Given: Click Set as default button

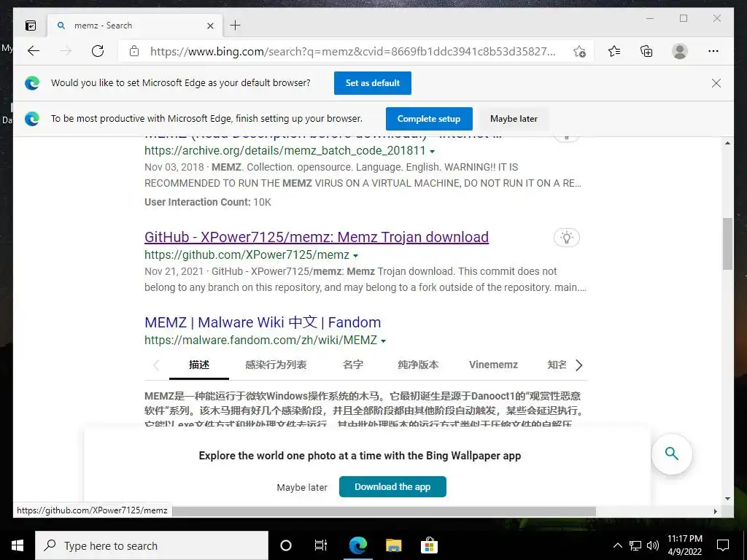Looking at the screenshot, I should [x=373, y=83].
